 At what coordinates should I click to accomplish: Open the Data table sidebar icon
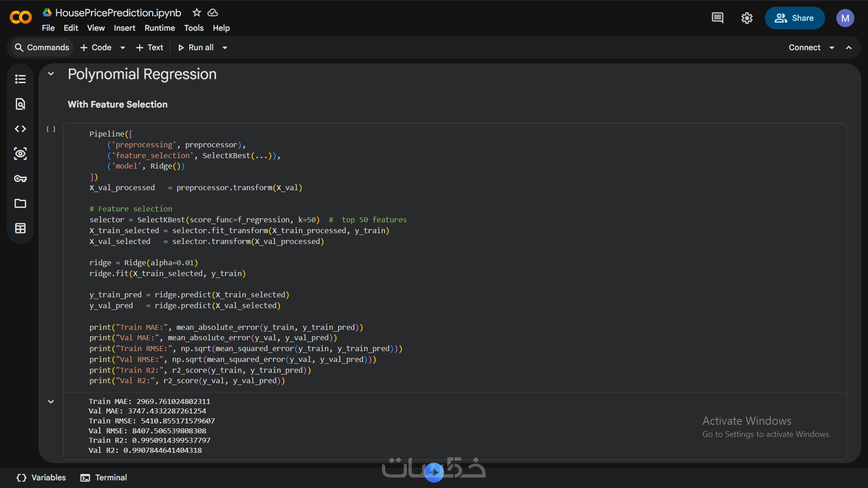coord(20,228)
